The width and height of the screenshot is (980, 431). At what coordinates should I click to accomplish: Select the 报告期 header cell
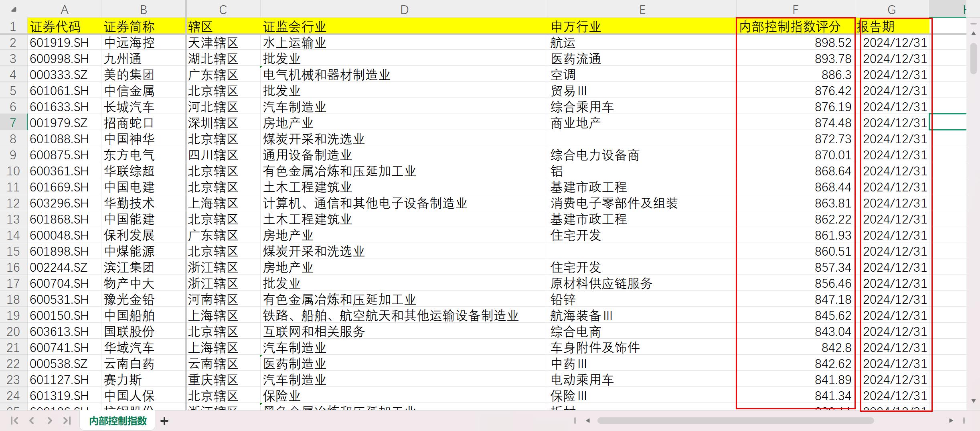click(x=891, y=26)
